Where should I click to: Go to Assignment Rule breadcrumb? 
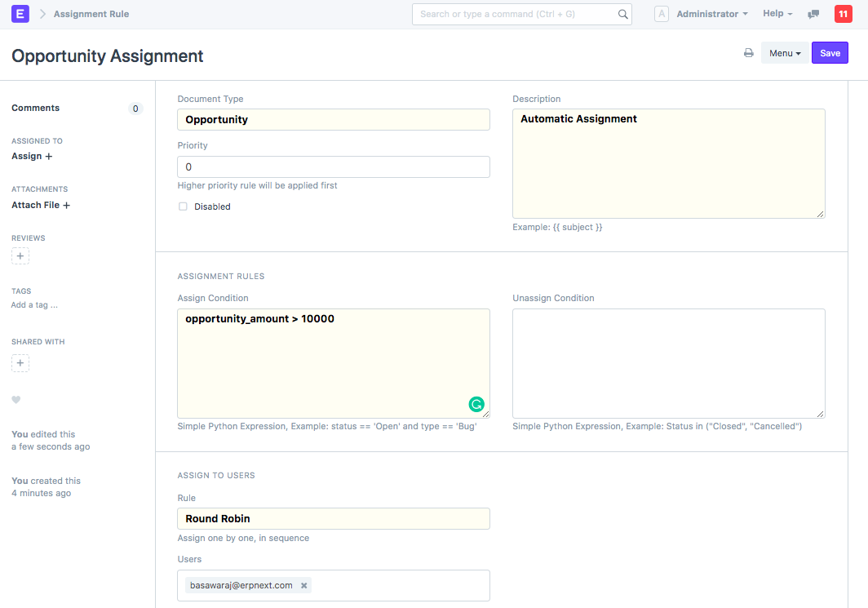click(91, 14)
